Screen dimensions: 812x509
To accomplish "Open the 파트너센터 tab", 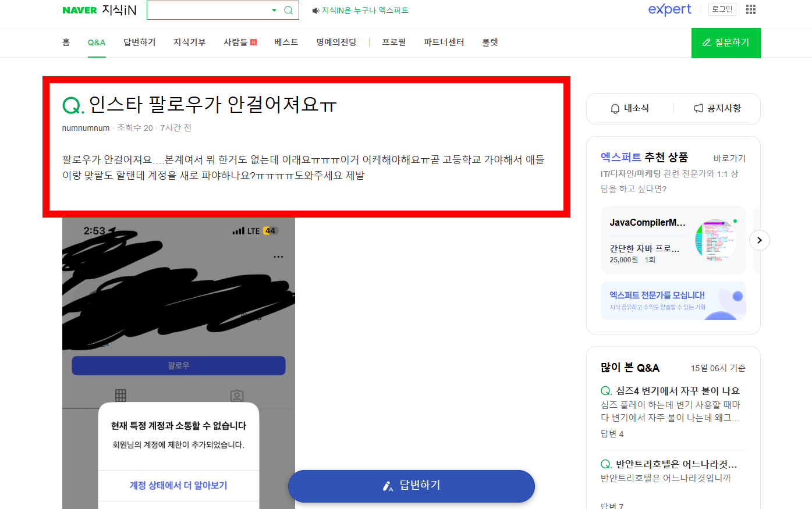I will pos(444,42).
